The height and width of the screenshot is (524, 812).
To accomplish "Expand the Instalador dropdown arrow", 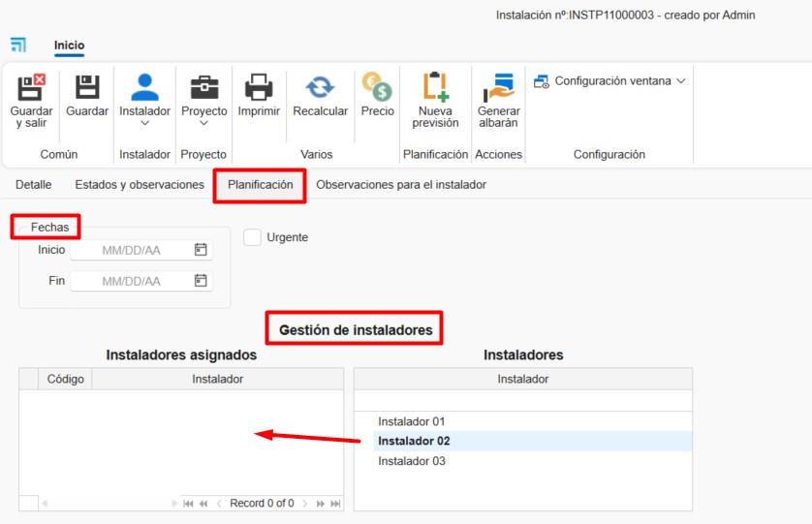I will [144, 123].
